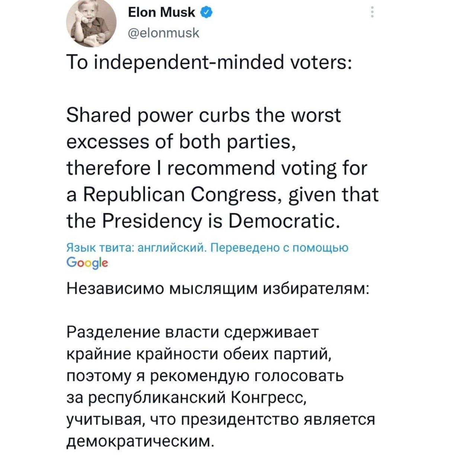Open the @elonmusk handle link
Viewport: 451px width, 476px height.
pyautogui.click(x=164, y=33)
